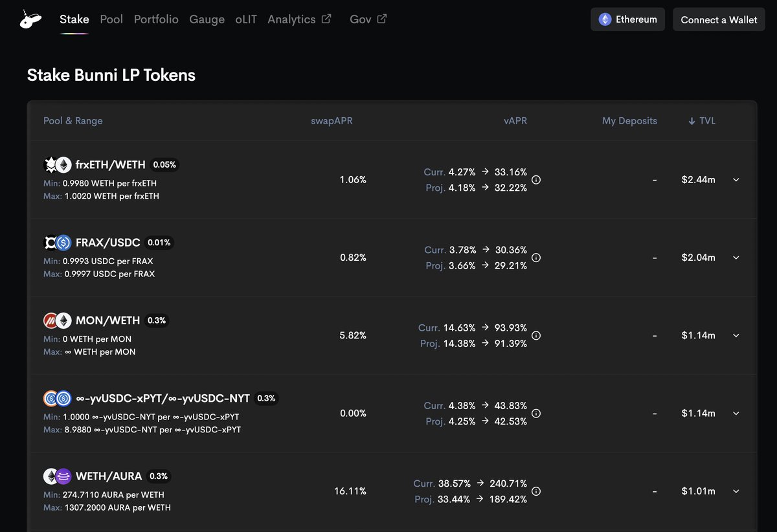Click the frxETH/WETH token pair icon

(x=57, y=165)
